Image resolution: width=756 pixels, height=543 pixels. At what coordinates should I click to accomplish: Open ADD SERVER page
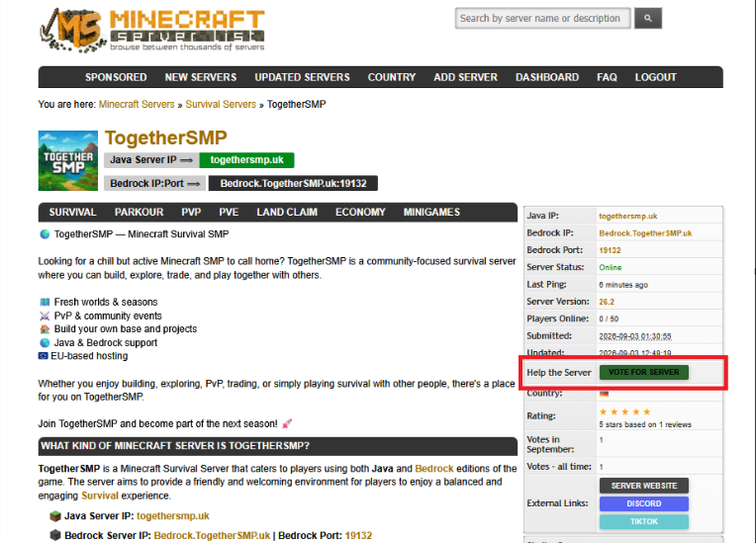pos(465,77)
